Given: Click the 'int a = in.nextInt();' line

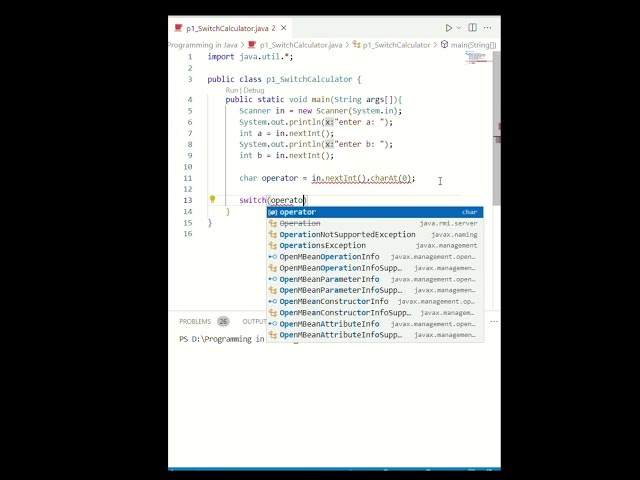Looking at the screenshot, I should (x=287, y=133).
